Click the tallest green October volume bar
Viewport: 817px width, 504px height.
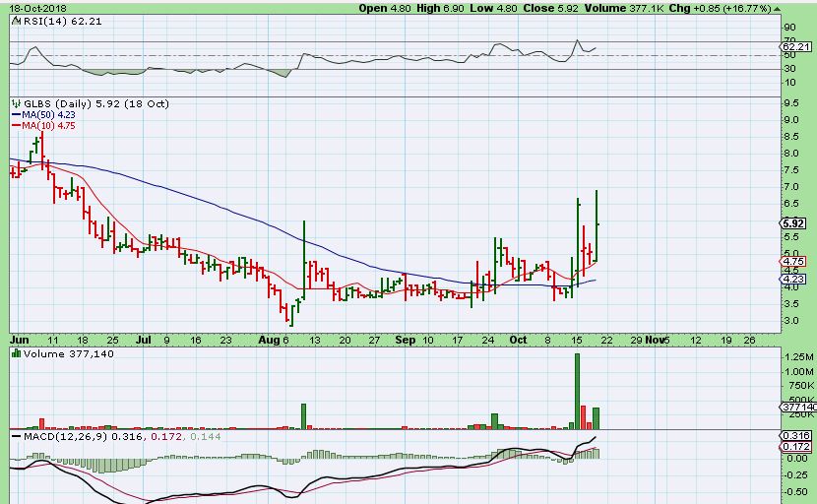[577, 391]
